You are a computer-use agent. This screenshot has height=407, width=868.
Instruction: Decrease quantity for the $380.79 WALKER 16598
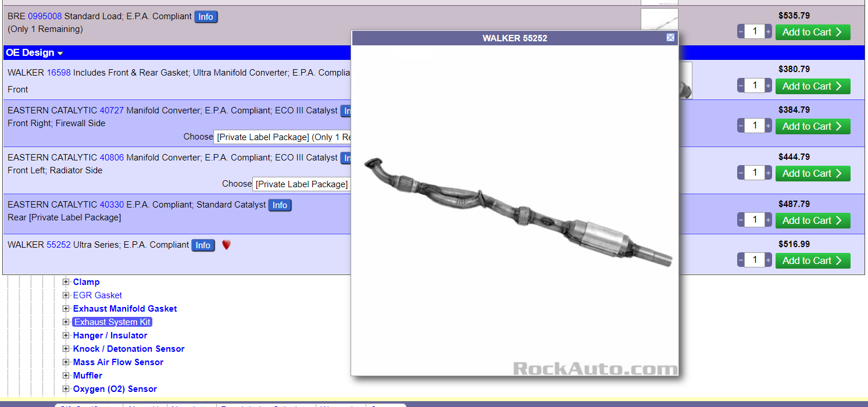pyautogui.click(x=741, y=85)
